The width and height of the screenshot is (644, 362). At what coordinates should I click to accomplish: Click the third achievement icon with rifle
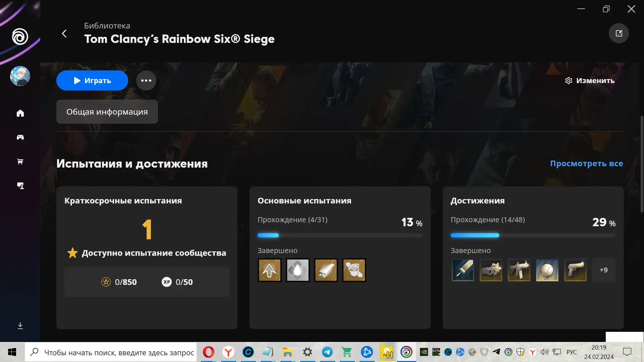[x=519, y=270]
